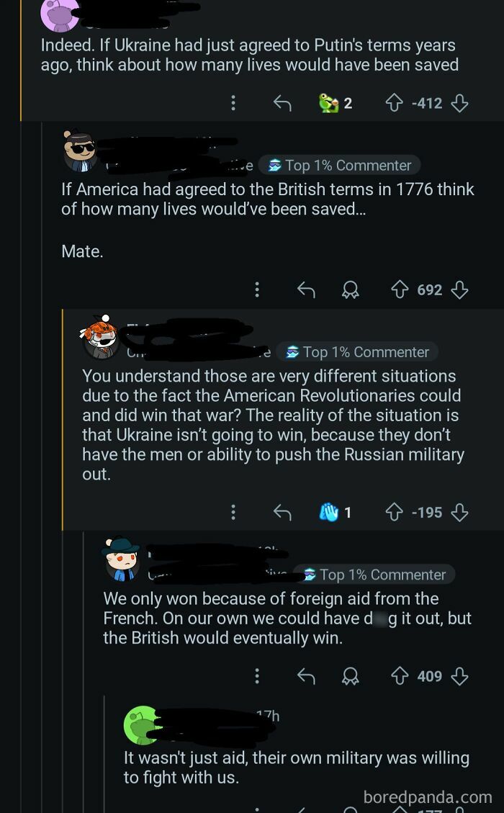This screenshot has width=504, height=813.
Task: Open the three-dot menu on the 409 comment
Action: pos(257,675)
